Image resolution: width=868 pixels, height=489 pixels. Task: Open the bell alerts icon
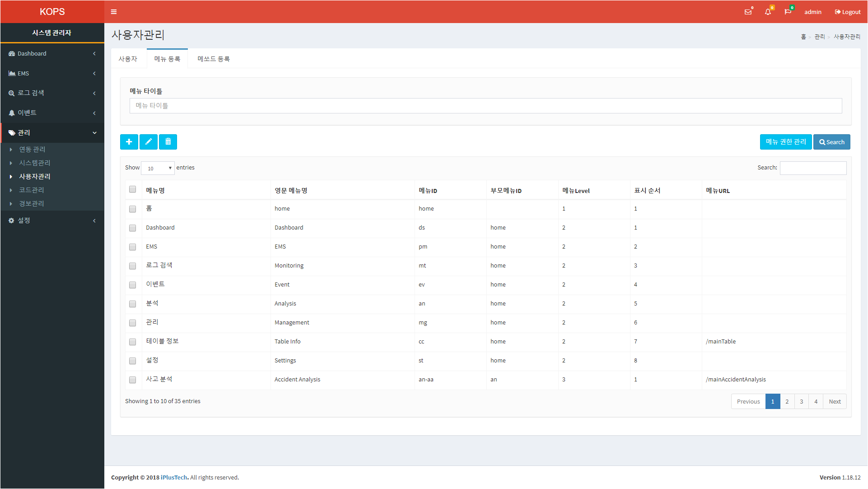click(x=768, y=12)
